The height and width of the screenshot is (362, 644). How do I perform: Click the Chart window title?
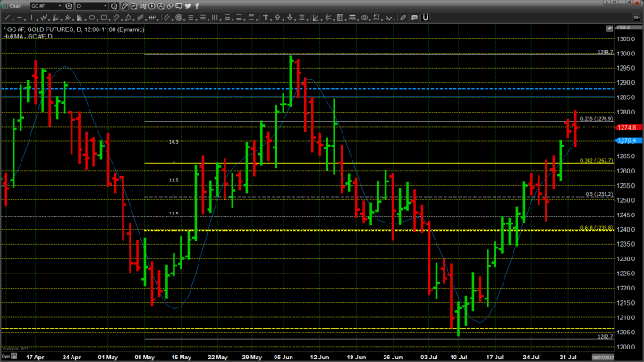[15, 6]
